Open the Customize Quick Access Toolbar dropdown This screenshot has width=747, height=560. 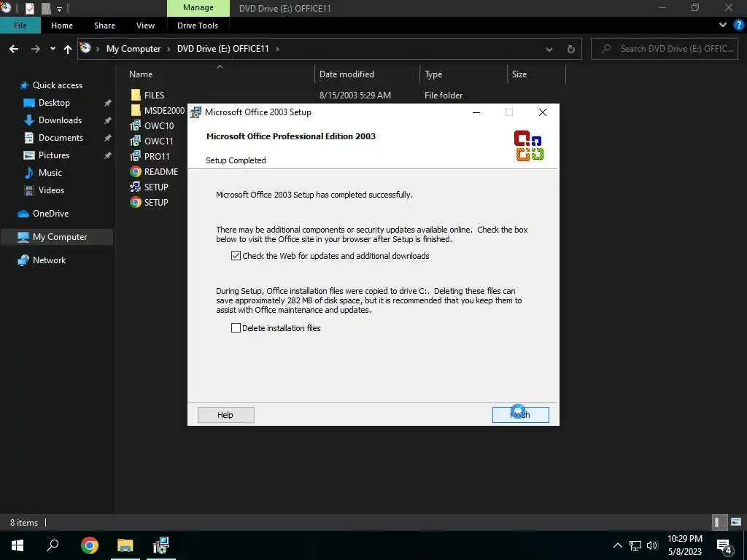tap(60, 9)
